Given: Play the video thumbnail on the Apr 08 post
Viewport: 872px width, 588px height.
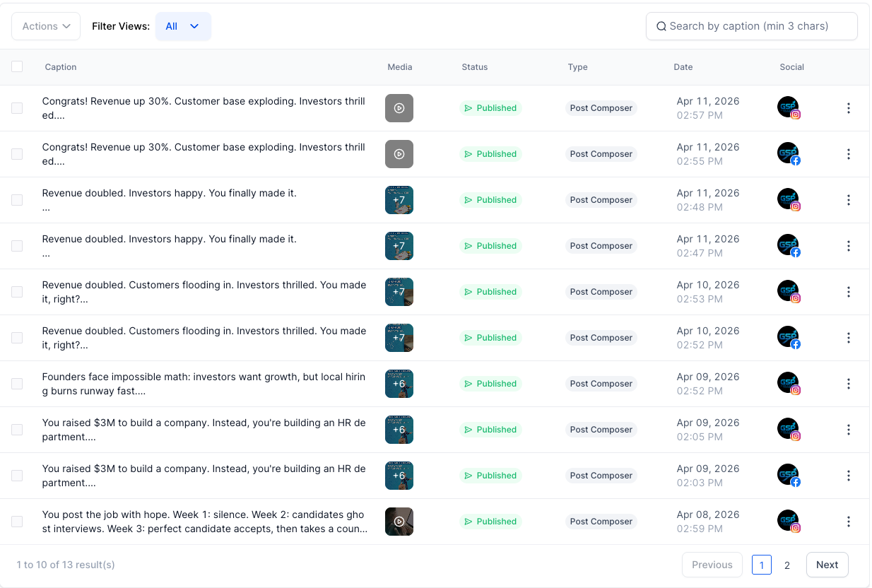Looking at the screenshot, I should pos(399,522).
